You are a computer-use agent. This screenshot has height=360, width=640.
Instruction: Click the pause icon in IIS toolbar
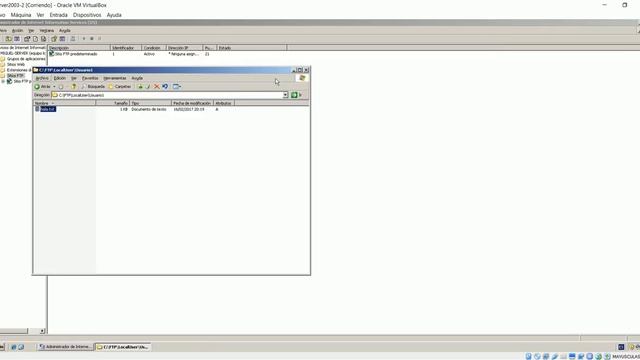pyautogui.click(x=100, y=39)
